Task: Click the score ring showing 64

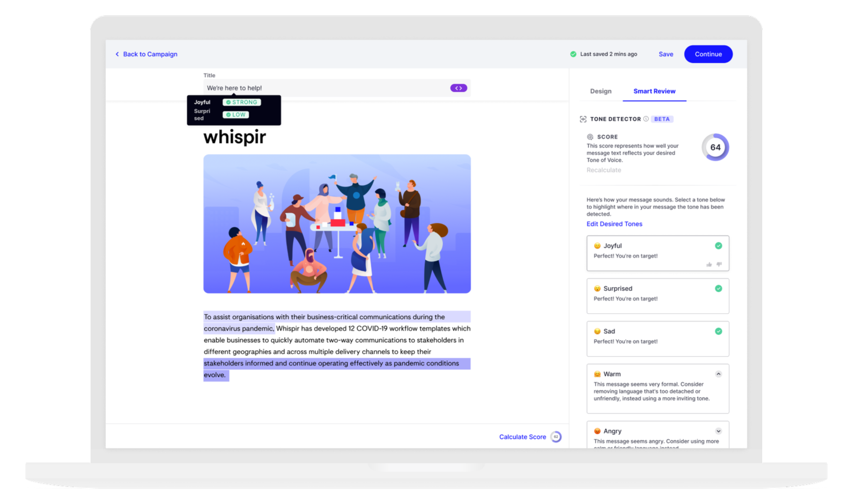Action: pyautogui.click(x=715, y=147)
